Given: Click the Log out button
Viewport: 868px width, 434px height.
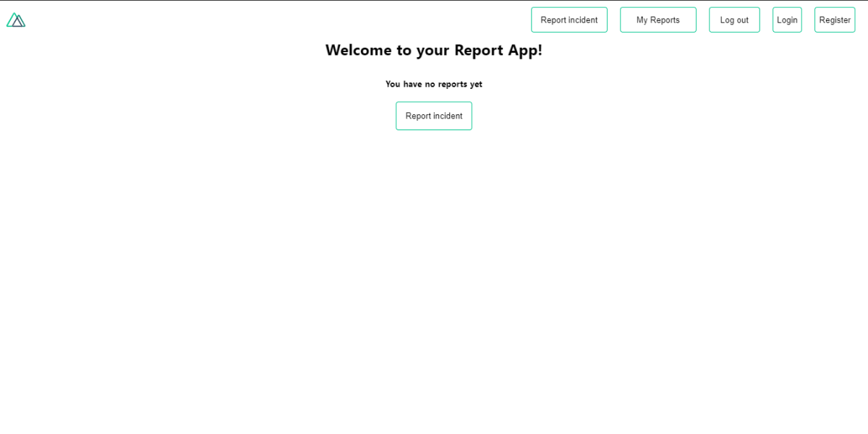Looking at the screenshot, I should point(734,20).
